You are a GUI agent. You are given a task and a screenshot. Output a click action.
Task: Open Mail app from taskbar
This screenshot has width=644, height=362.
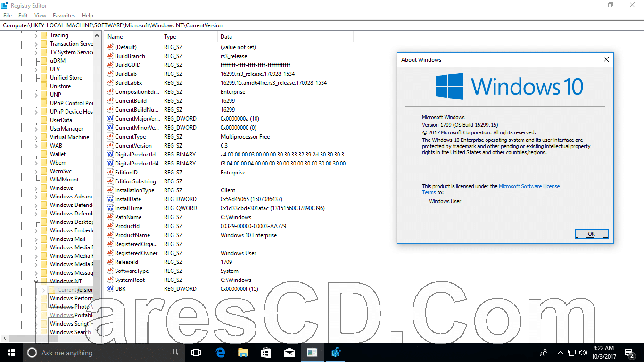[289, 353]
